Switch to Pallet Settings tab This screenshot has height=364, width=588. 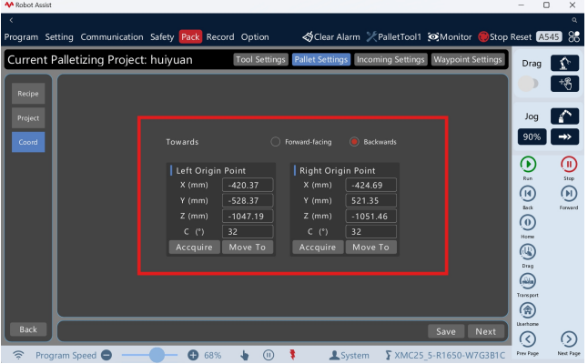click(x=321, y=59)
